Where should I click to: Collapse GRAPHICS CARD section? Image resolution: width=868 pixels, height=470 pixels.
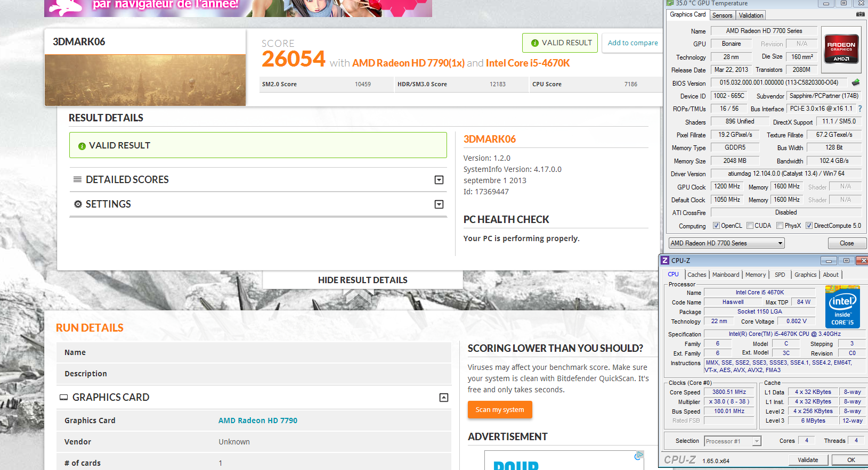(444, 398)
